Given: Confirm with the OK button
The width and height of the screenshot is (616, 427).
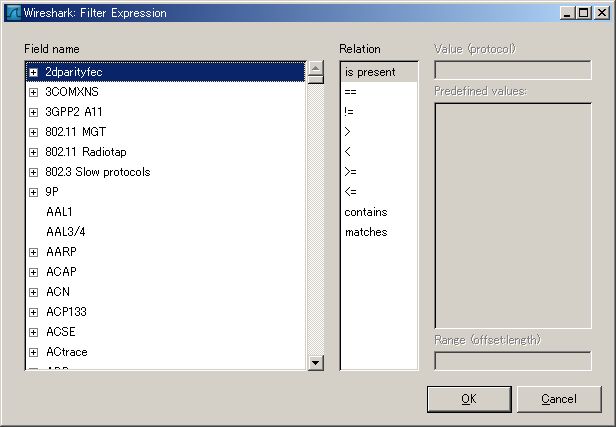Looking at the screenshot, I should pyautogui.click(x=469, y=399).
